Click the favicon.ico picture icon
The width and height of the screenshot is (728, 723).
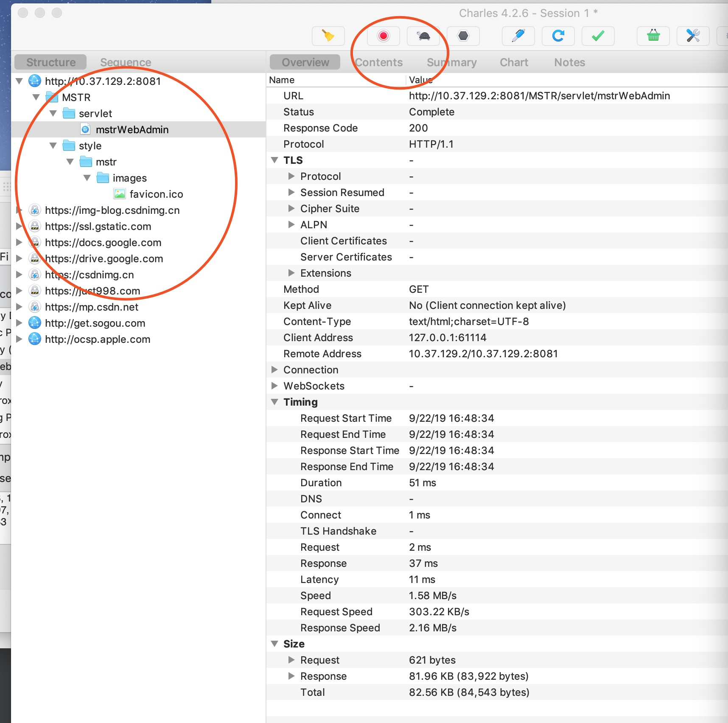click(x=120, y=194)
